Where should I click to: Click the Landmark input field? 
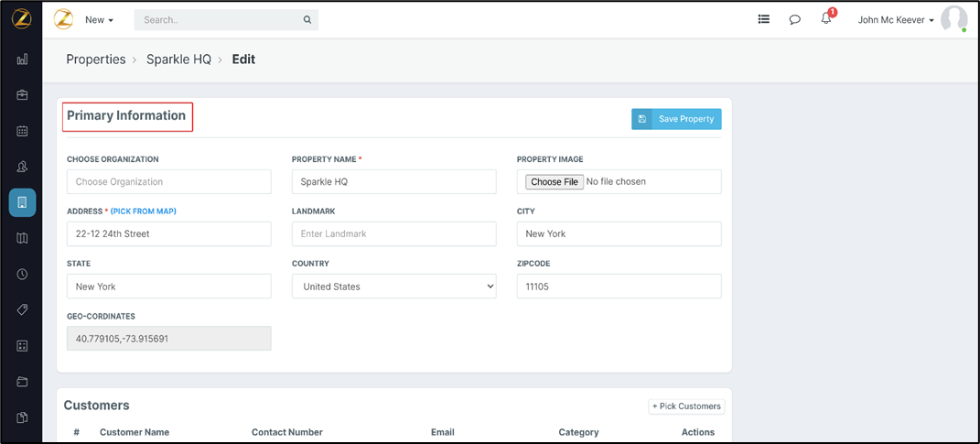pyautogui.click(x=394, y=233)
